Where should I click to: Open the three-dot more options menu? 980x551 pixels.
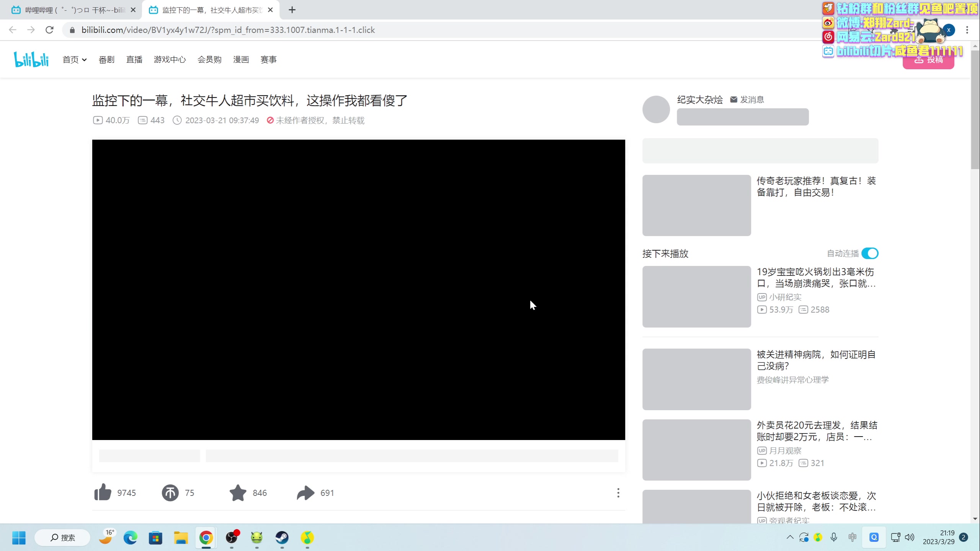point(618,493)
